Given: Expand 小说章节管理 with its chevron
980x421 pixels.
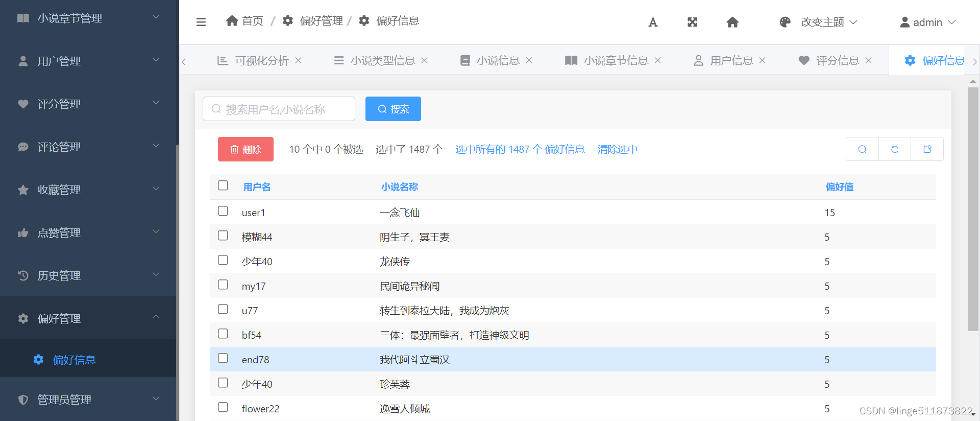Looking at the screenshot, I should (156, 17).
